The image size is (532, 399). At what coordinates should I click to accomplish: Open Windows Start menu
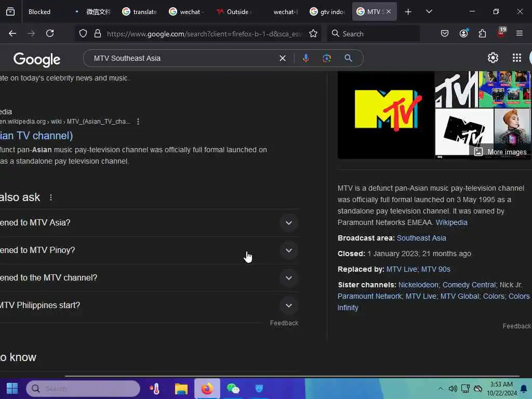(x=12, y=389)
